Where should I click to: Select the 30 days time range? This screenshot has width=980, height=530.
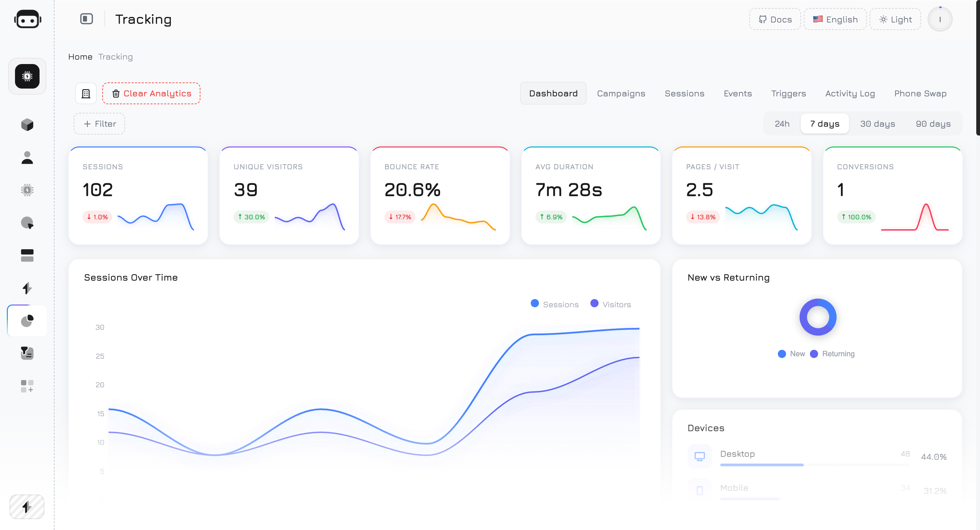pyautogui.click(x=878, y=124)
